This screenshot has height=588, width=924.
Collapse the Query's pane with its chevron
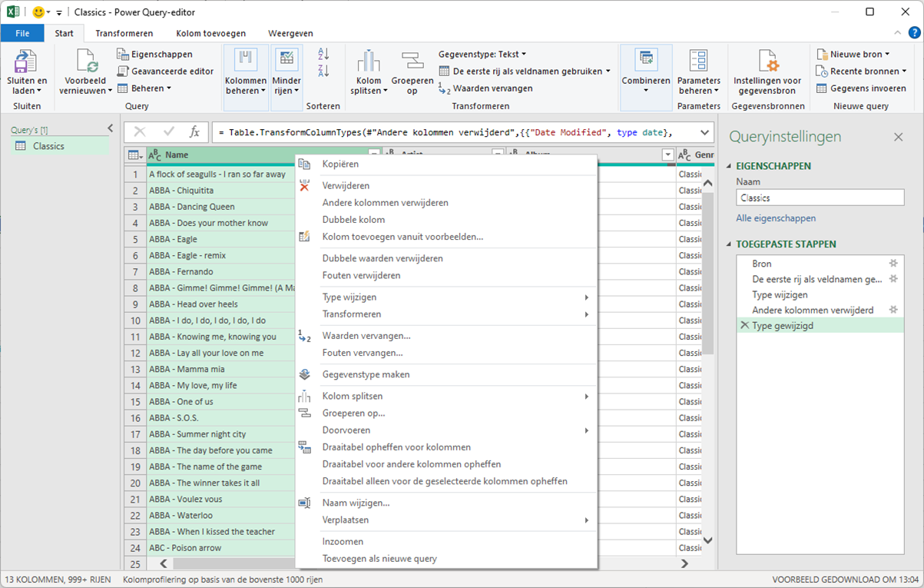[x=110, y=129]
